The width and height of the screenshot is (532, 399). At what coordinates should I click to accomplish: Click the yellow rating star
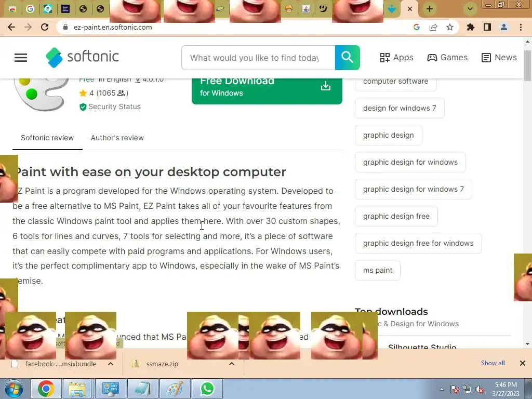(83, 93)
